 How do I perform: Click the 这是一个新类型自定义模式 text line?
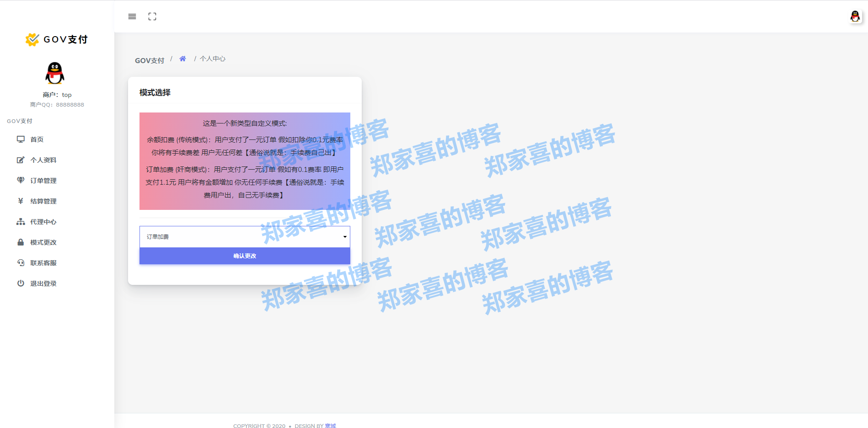tap(245, 123)
